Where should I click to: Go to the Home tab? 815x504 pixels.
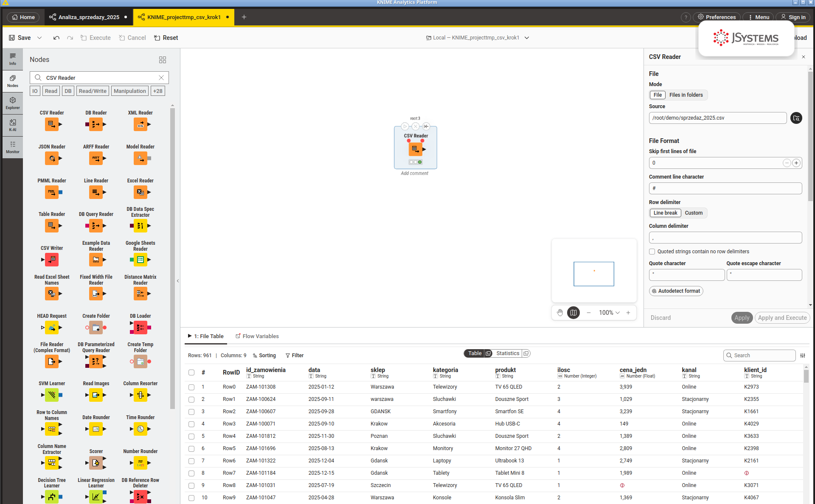(x=23, y=17)
